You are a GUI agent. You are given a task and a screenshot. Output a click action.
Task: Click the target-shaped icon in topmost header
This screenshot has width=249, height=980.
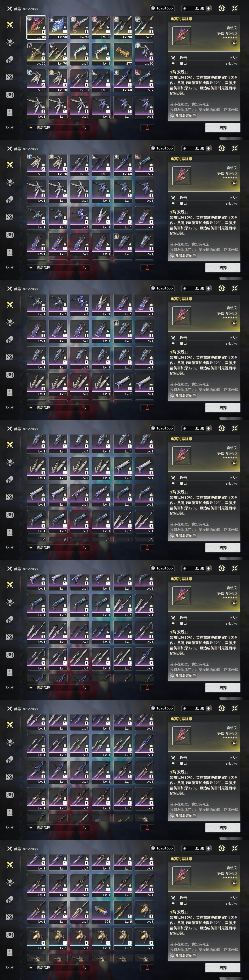tap(222, 8)
